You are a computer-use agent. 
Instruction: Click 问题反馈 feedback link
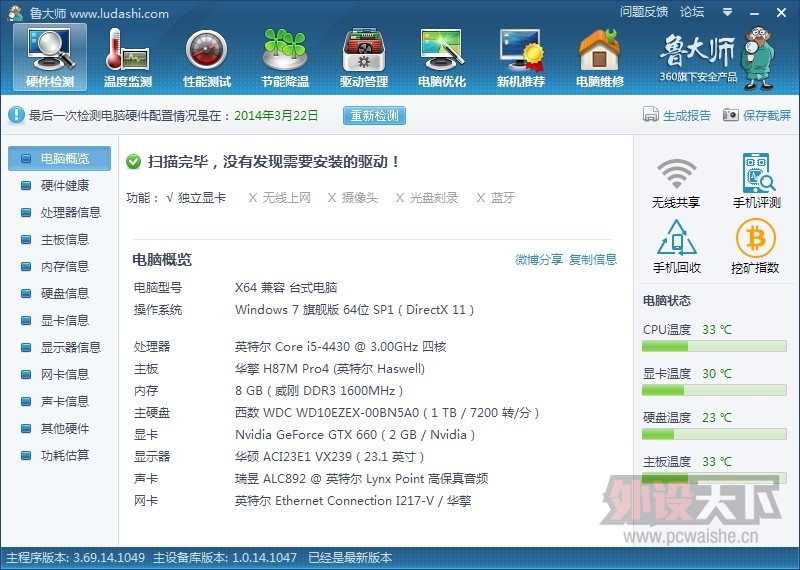click(644, 12)
